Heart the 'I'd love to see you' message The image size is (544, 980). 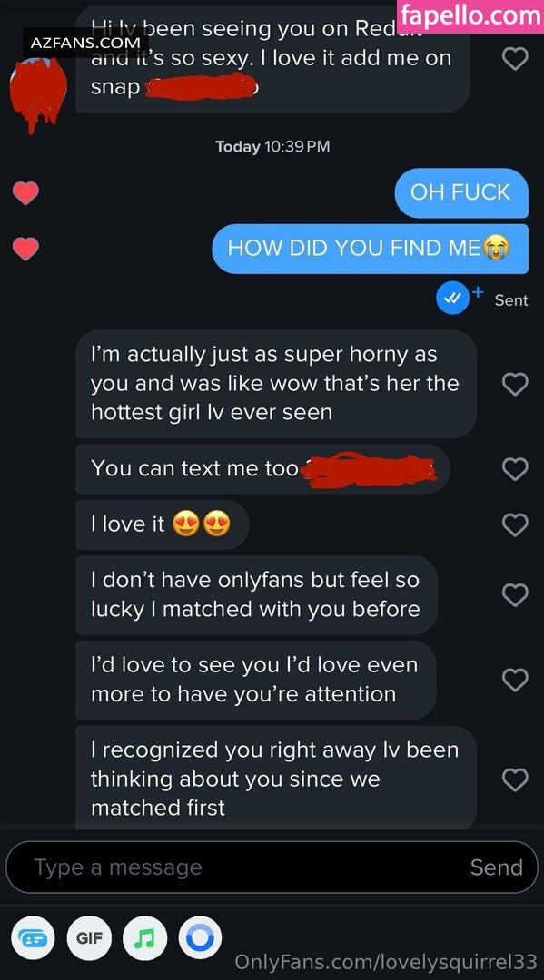pos(515,680)
